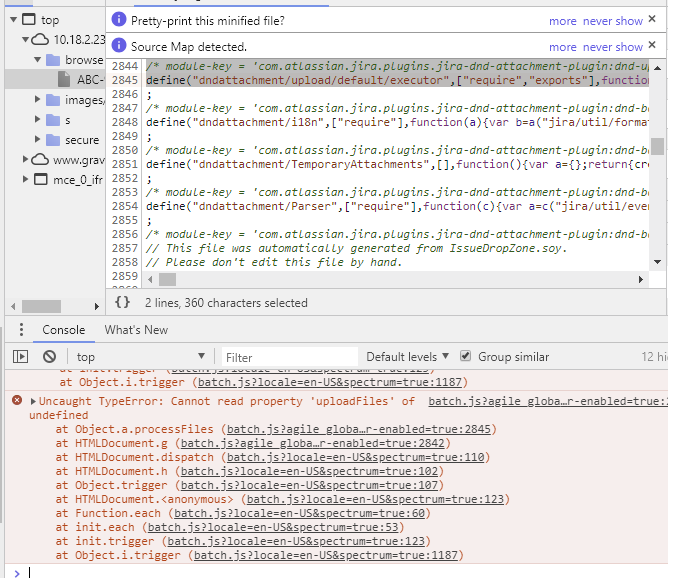The height and width of the screenshot is (578, 700).
Task: Open Function.each batch.js:60 link
Action: [x=300, y=513]
